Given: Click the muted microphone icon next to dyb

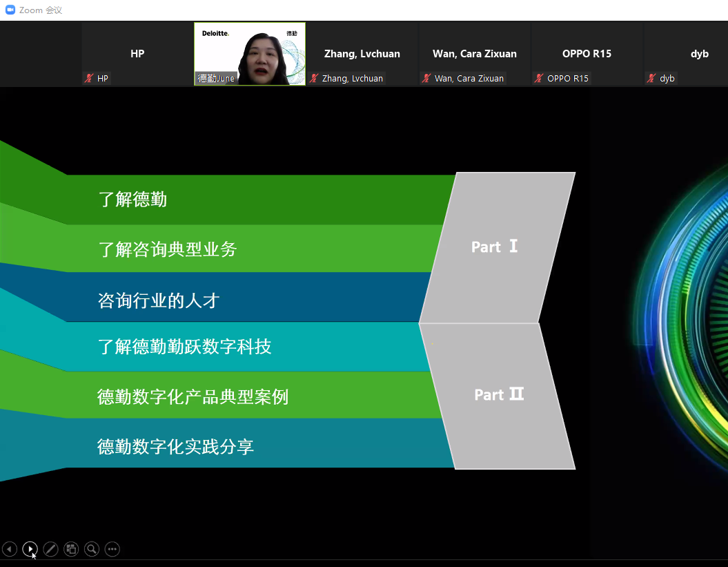Looking at the screenshot, I should (x=651, y=79).
